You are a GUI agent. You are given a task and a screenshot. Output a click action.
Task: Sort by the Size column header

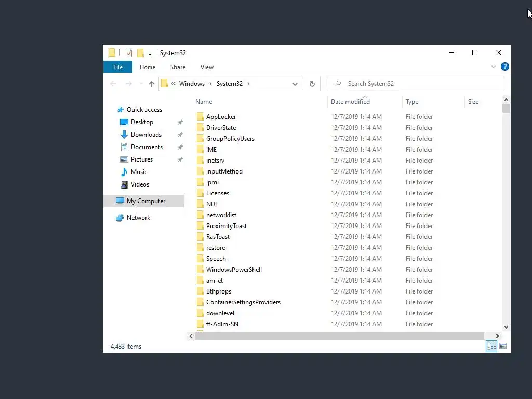(473, 102)
